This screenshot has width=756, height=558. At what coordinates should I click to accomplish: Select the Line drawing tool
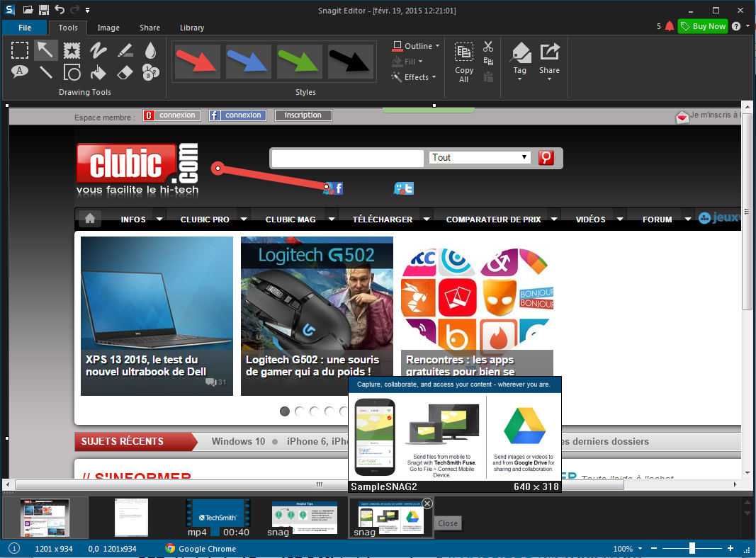pos(46,72)
